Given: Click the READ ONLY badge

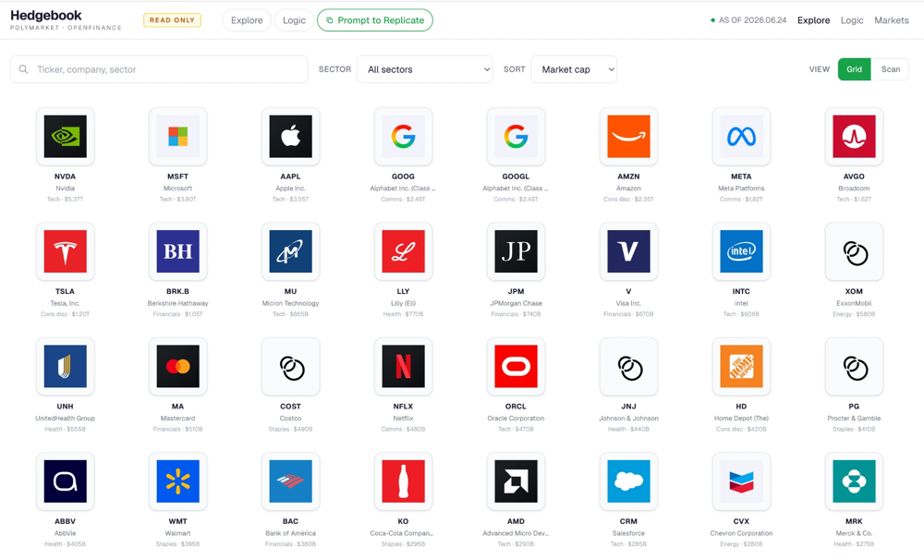Looking at the screenshot, I should click(x=172, y=20).
